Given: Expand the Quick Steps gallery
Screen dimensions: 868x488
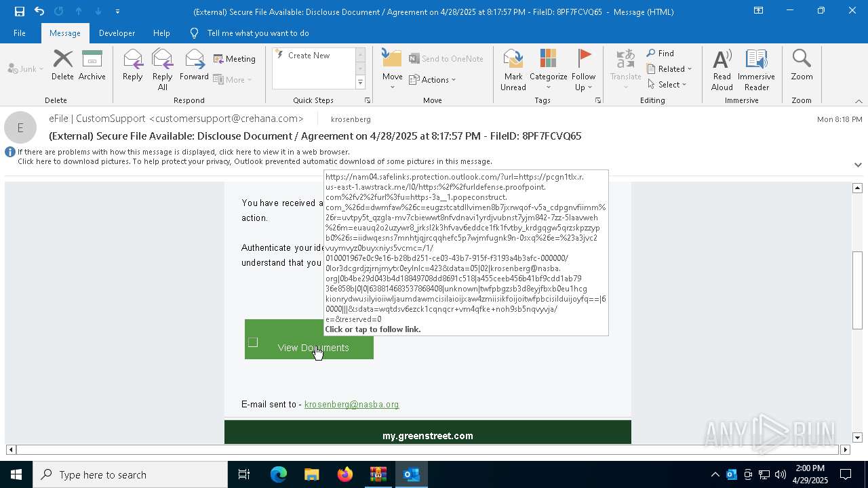Looking at the screenshot, I should [x=360, y=83].
